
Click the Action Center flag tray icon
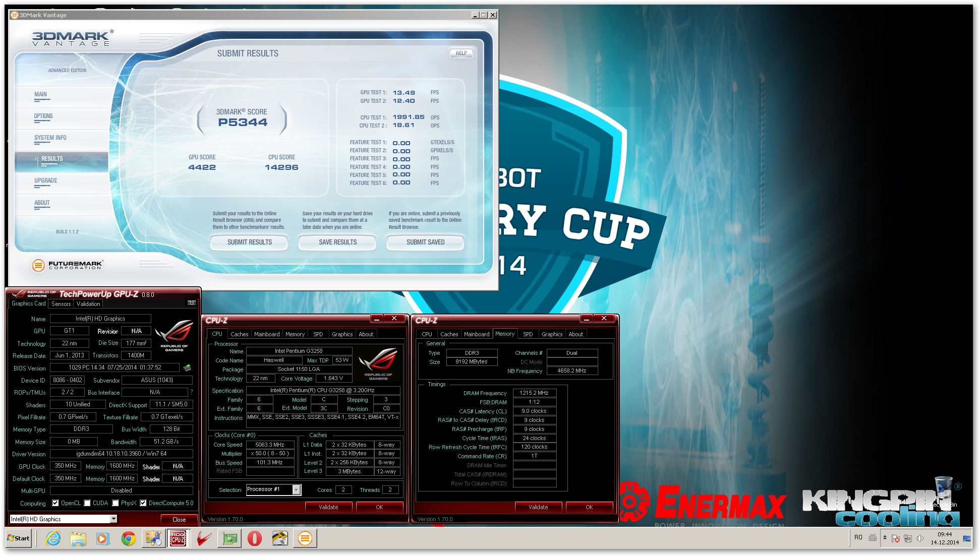[896, 538]
